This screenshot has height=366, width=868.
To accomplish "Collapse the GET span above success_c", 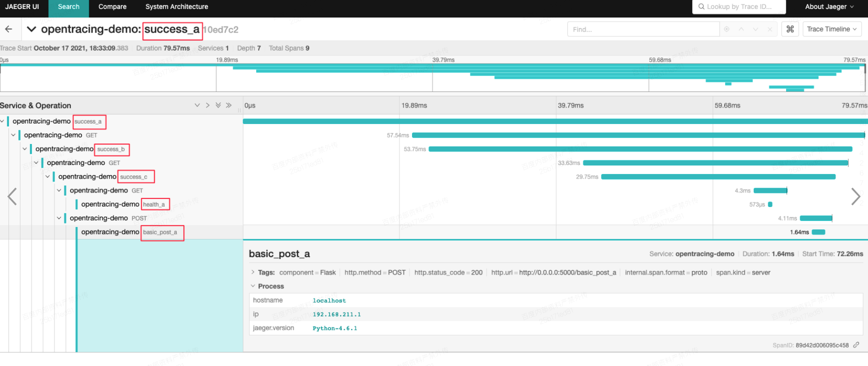I will 36,162.
